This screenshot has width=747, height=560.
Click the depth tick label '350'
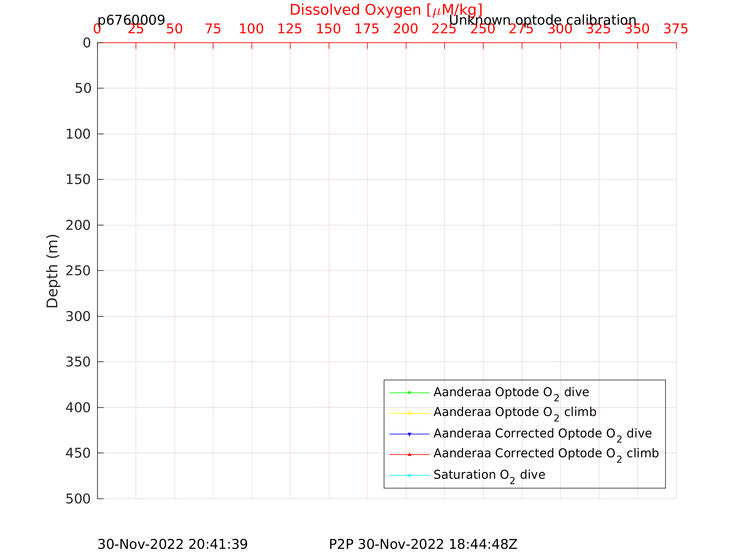[78, 362]
